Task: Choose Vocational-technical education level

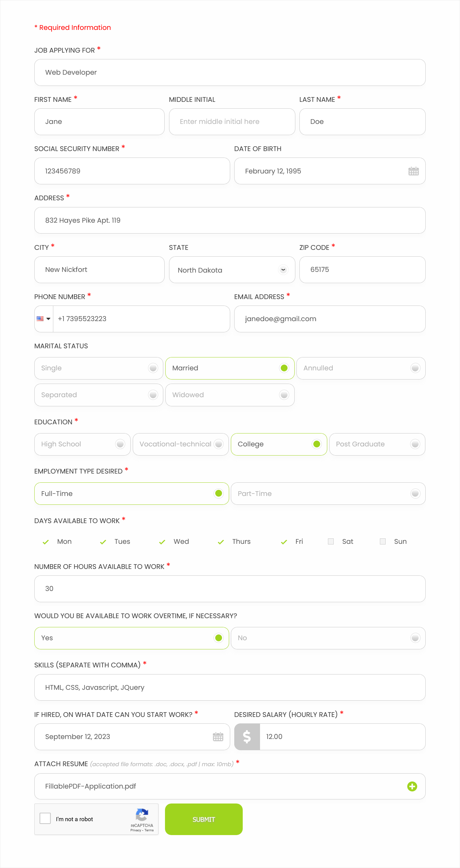Action: pos(181,444)
